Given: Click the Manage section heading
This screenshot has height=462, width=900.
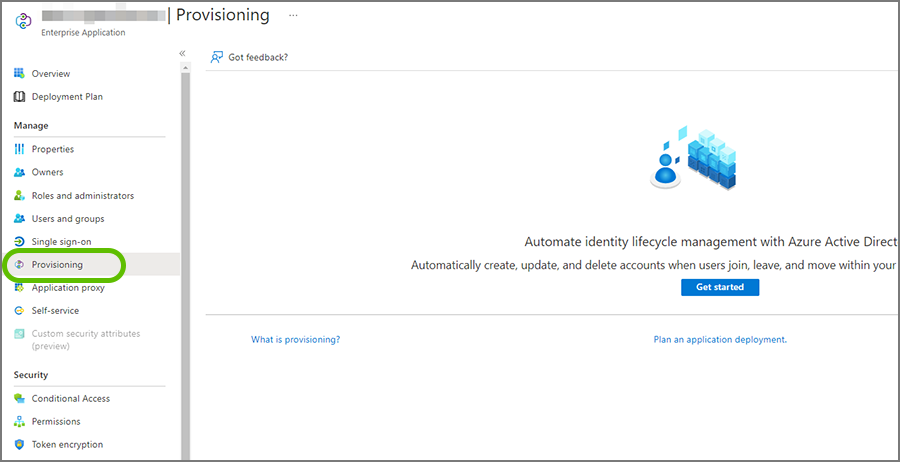Looking at the screenshot, I should pos(31,125).
